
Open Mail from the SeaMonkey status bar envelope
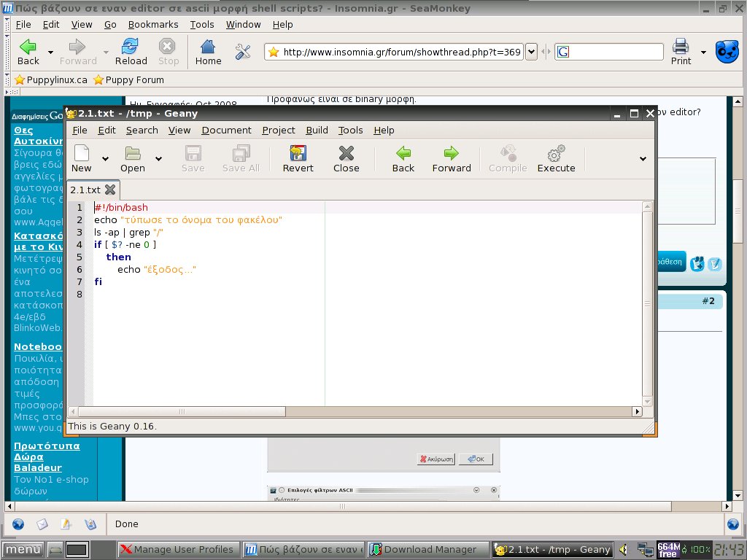coord(42,524)
